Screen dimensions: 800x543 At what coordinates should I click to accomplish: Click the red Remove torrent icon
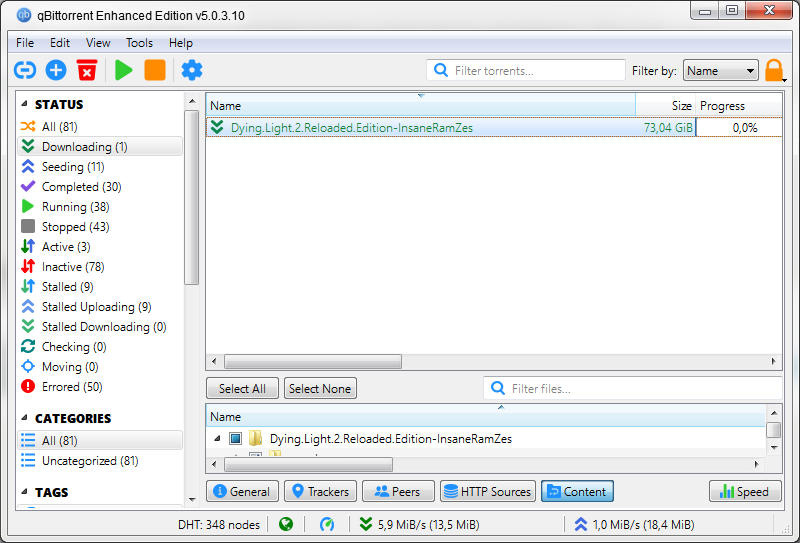[87, 70]
